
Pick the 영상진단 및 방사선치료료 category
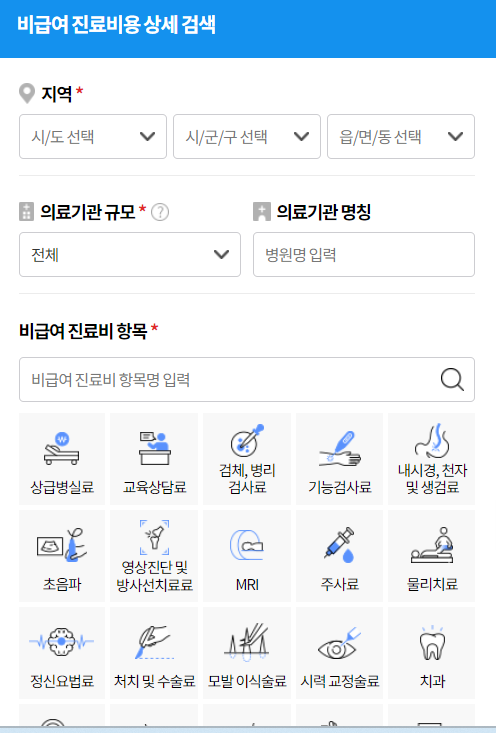[x=154, y=556]
